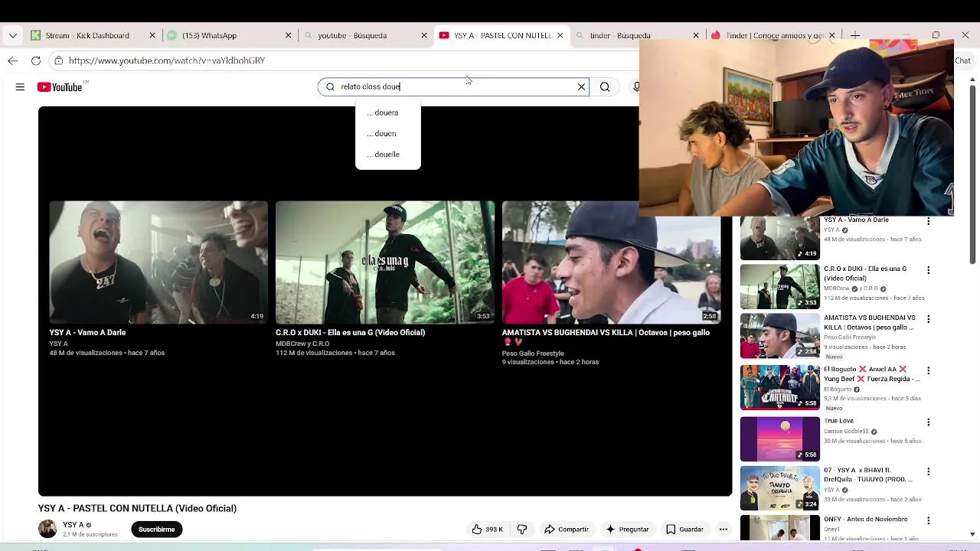Screen dimensions: 980x551
Task: Close the (153) WhatsApp tab
Action: tap(289, 35)
